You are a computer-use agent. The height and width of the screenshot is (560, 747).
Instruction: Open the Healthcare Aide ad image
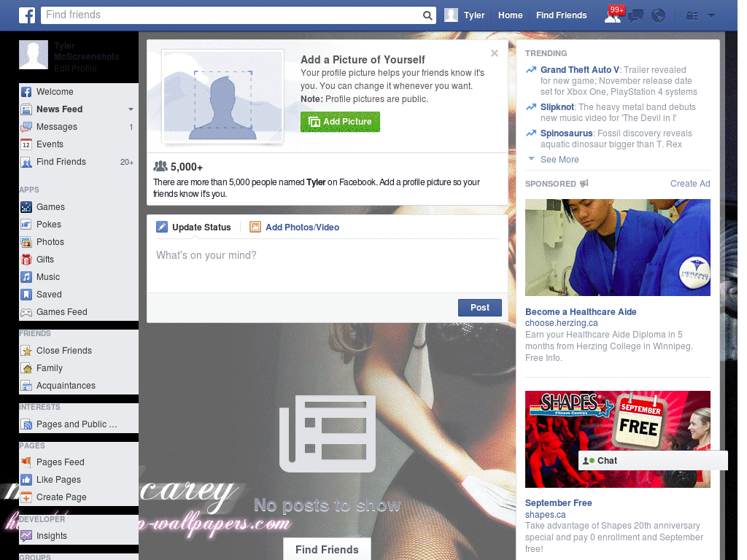tap(617, 248)
